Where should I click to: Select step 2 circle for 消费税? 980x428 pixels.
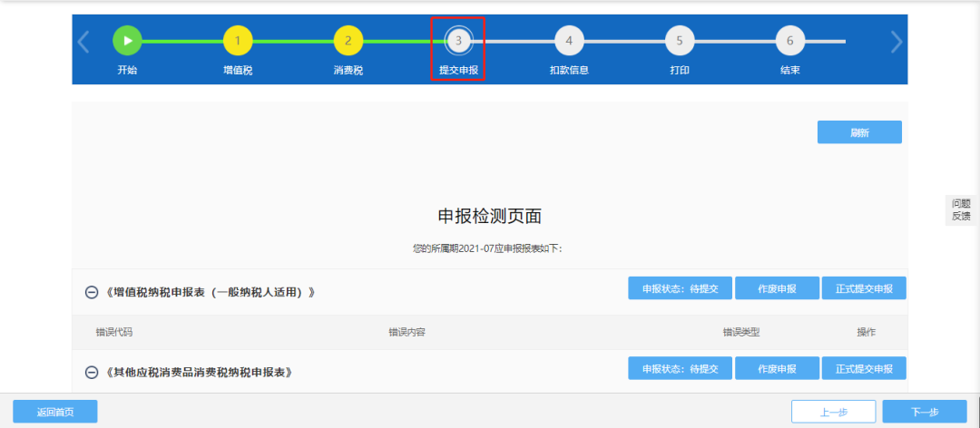tap(348, 41)
